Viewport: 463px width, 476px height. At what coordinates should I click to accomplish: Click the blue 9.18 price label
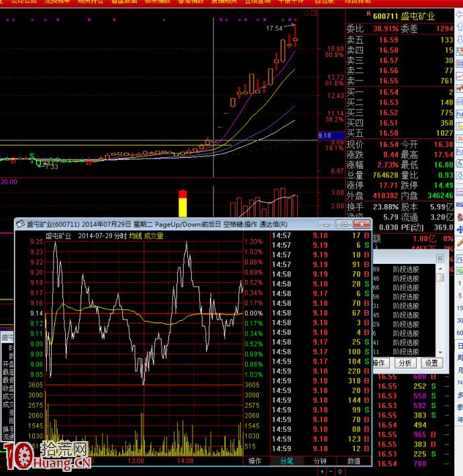click(331, 136)
